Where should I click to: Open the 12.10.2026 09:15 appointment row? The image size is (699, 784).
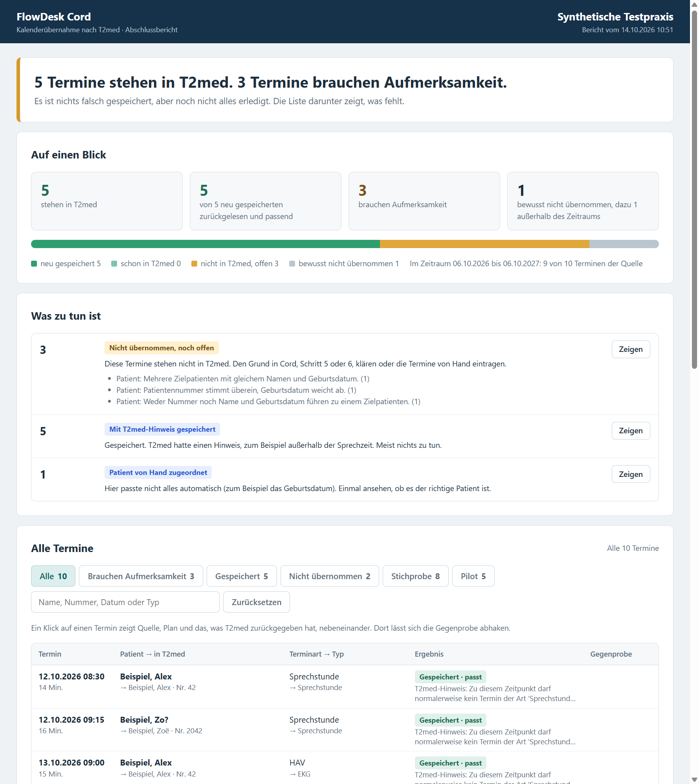click(x=345, y=730)
